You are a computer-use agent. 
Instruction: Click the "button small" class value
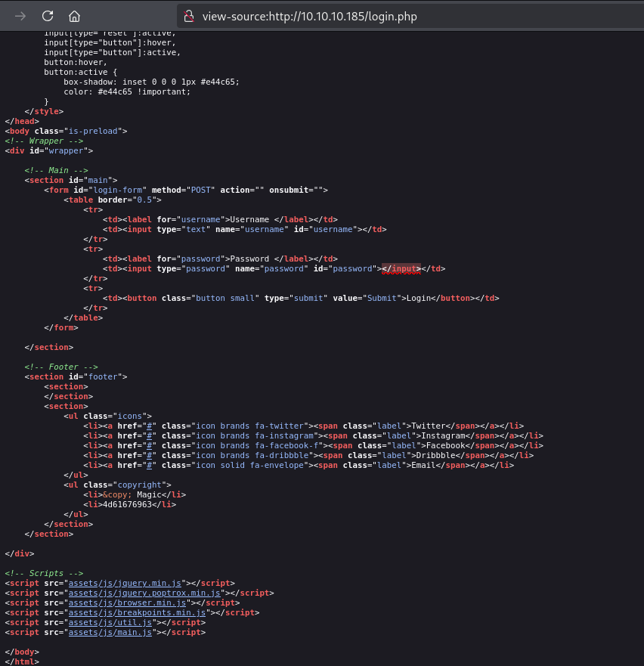click(x=225, y=298)
